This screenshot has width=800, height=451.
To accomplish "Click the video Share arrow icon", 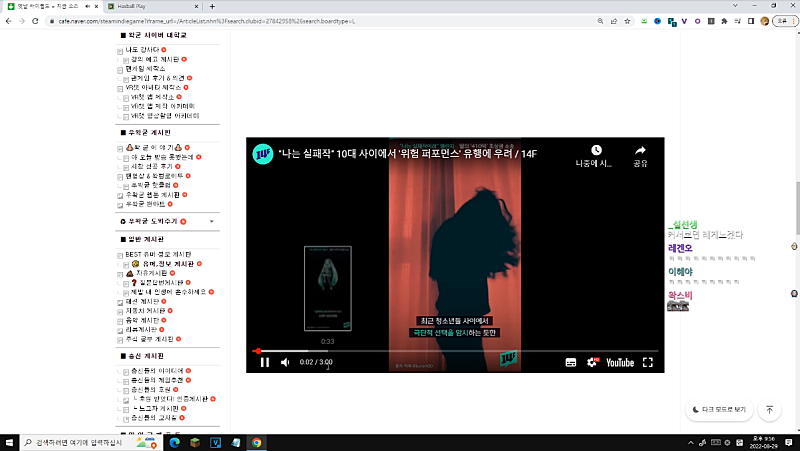I will click(x=640, y=150).
